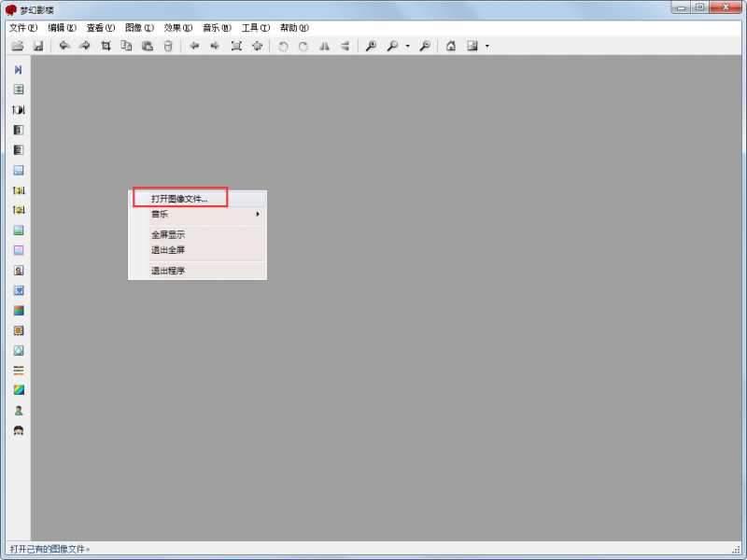Click the top blue arrow sidebar icon
Viewport: 747px width, 560px height.
pyautogui.click(x=18, y=70)
